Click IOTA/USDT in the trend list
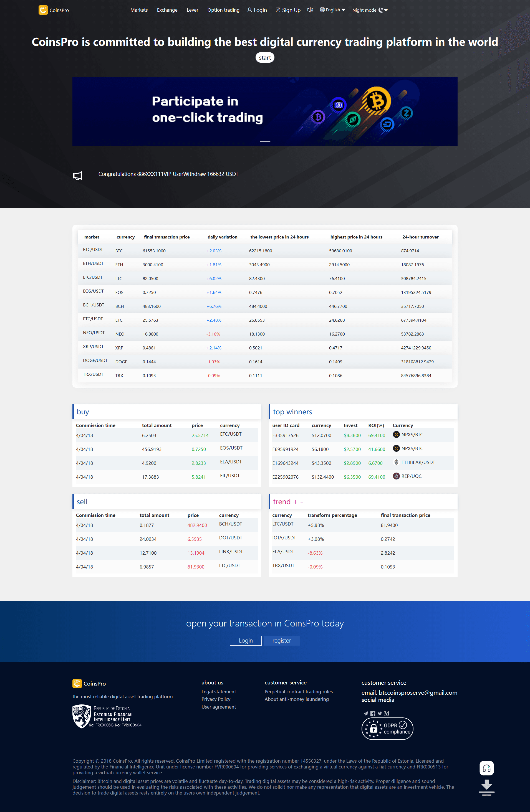Image resolution: width=530 pixels, height=812 pixels. coord(284,538)
